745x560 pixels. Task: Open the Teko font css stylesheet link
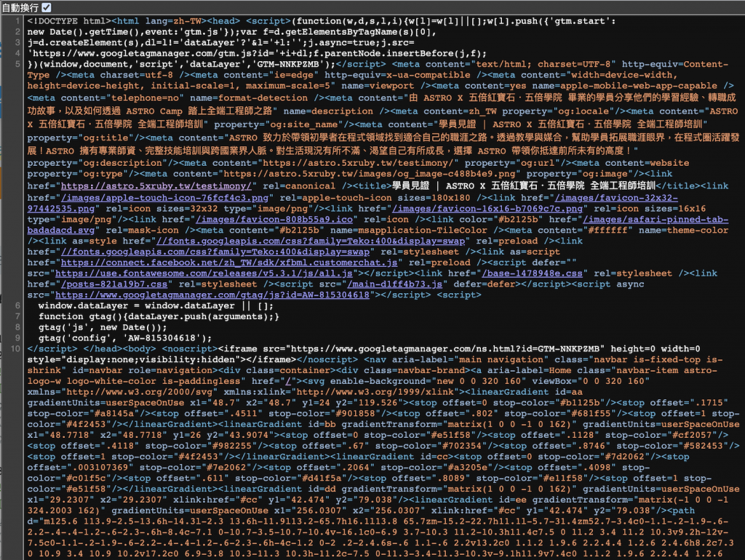coord(215,252)
